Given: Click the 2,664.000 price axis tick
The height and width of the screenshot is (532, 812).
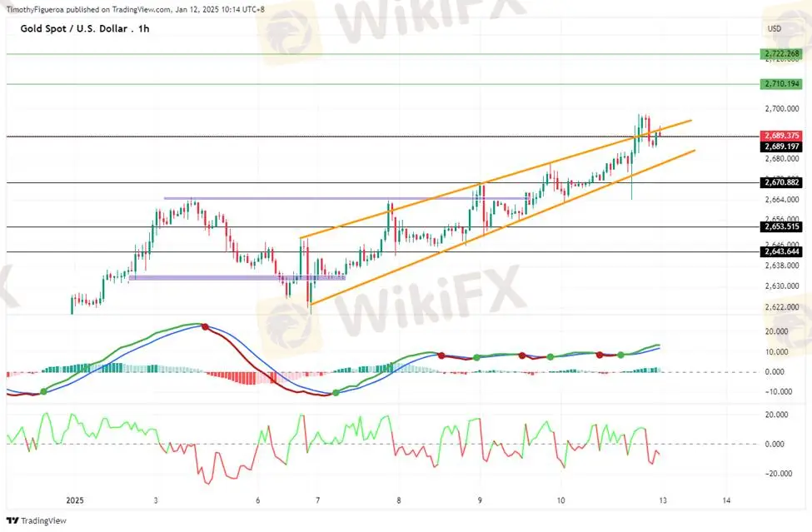Looking at the screenshot, I should pos(781,199).
